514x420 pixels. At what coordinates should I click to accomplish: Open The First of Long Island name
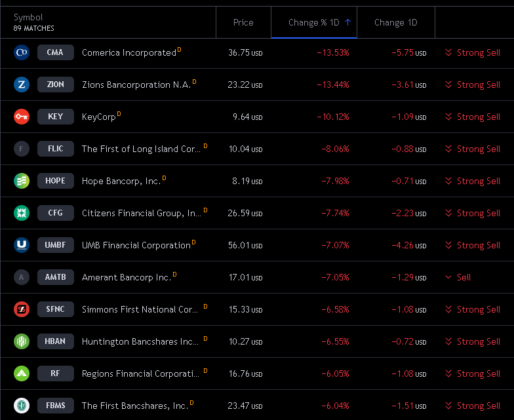(141, 149)
